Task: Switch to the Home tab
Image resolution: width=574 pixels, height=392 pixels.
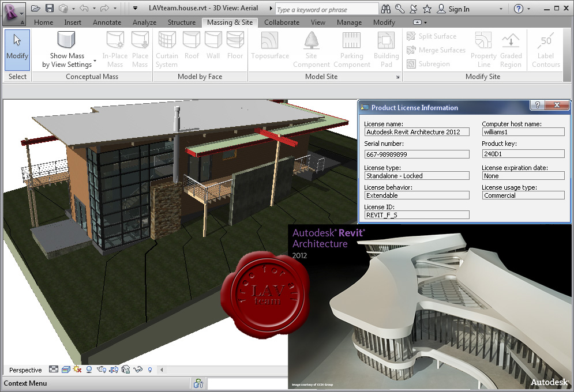Action: 44,22
